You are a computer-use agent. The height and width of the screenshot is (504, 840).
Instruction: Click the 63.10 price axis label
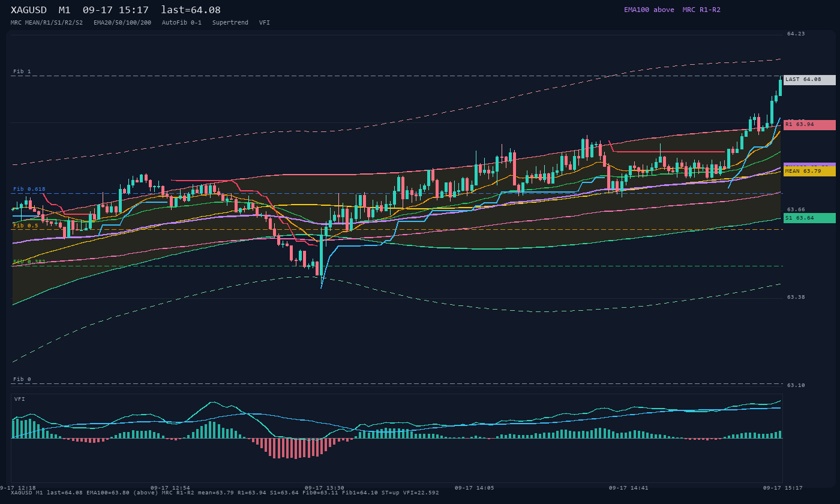pos(796,385)
